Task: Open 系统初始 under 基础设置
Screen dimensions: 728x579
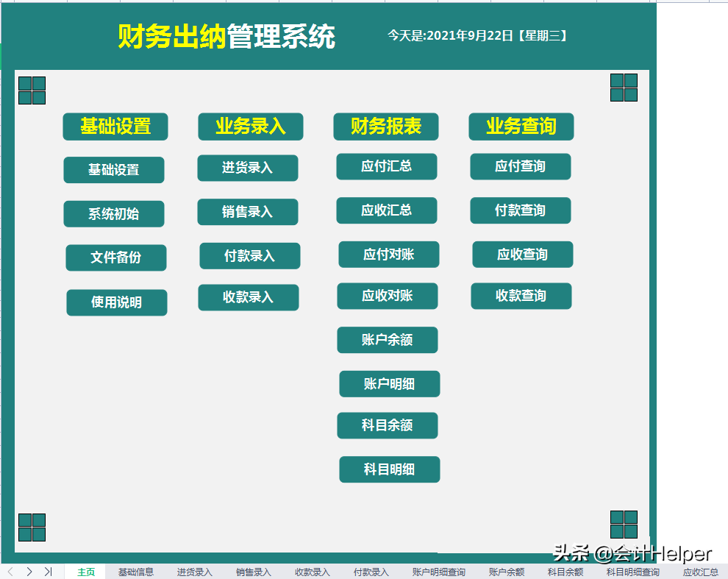Action: (115, 213)
